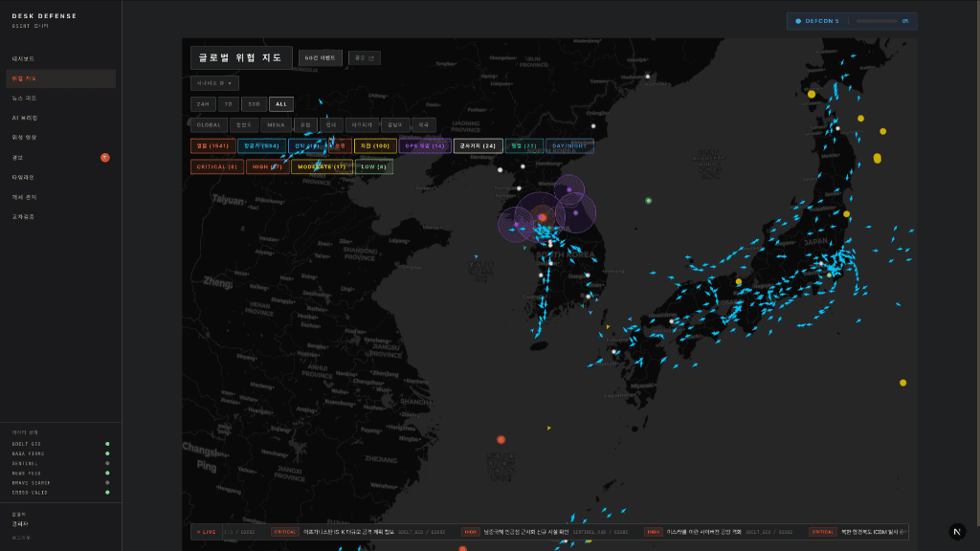Click the DEFCON progress bar
This screenshot has width=980, height=551.
pyautogui.click(x=876, y=21)
